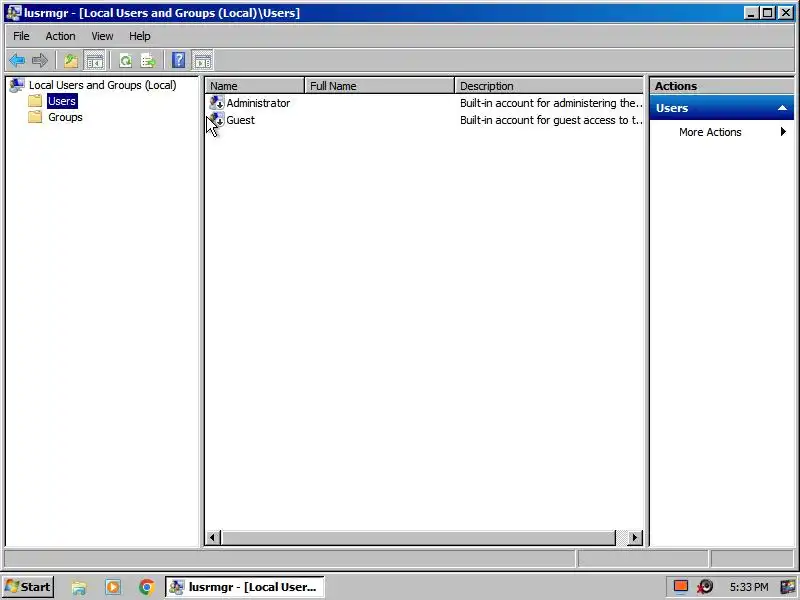Click the Guest account description text
Viewport: 800px width, 600px height.
tap(551, 120)
